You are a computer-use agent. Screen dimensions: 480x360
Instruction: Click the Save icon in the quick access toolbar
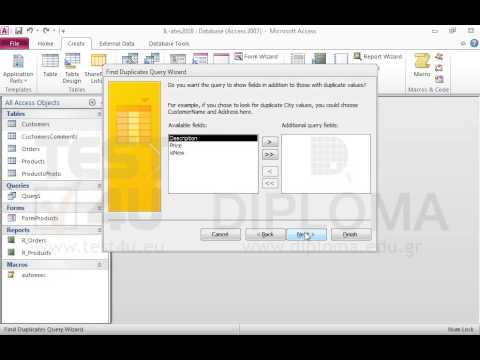[x=19, y=31]
